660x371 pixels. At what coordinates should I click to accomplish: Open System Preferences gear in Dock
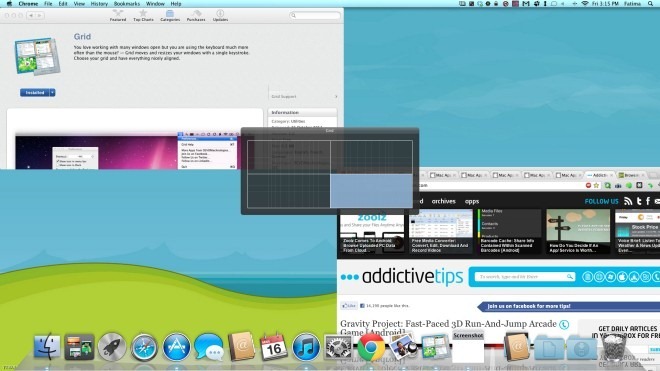338,347
